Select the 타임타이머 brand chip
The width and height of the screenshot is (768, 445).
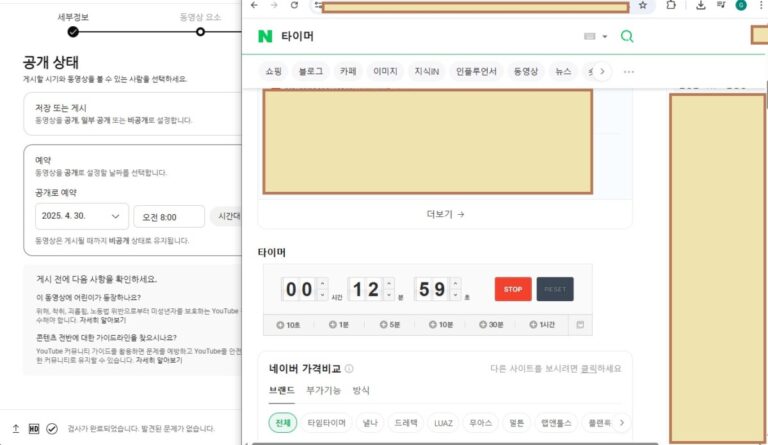[326, 422]
